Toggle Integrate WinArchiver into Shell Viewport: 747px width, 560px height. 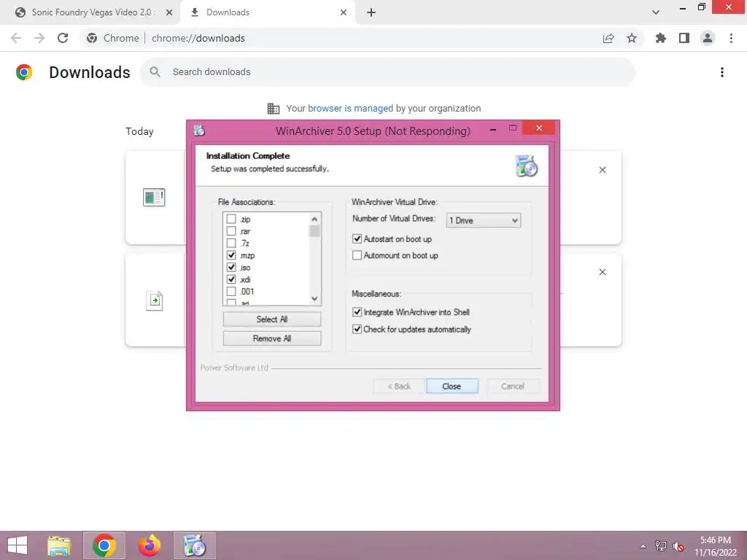(x=357, y=312)
